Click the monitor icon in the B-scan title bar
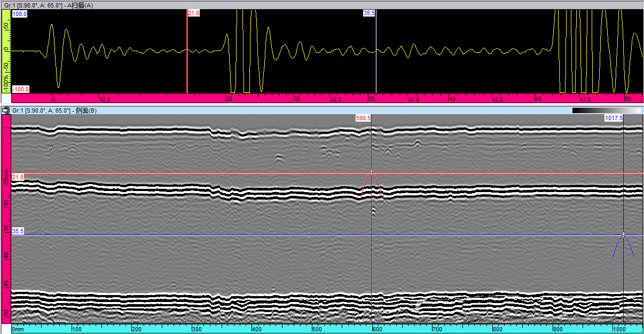Image resolution: width=644 pixels, height=334 pixels. coord(6,110)
